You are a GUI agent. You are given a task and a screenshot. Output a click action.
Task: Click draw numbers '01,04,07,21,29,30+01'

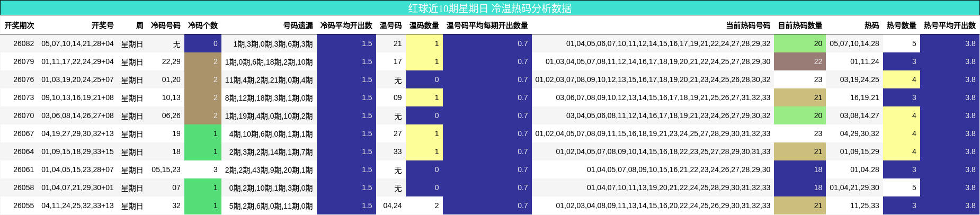77,187
